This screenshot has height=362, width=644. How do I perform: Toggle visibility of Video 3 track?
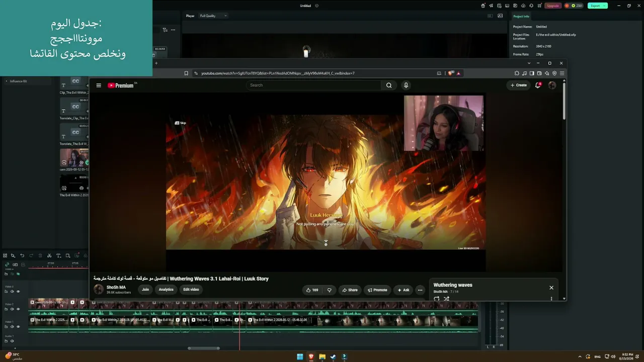coord(18,292)
